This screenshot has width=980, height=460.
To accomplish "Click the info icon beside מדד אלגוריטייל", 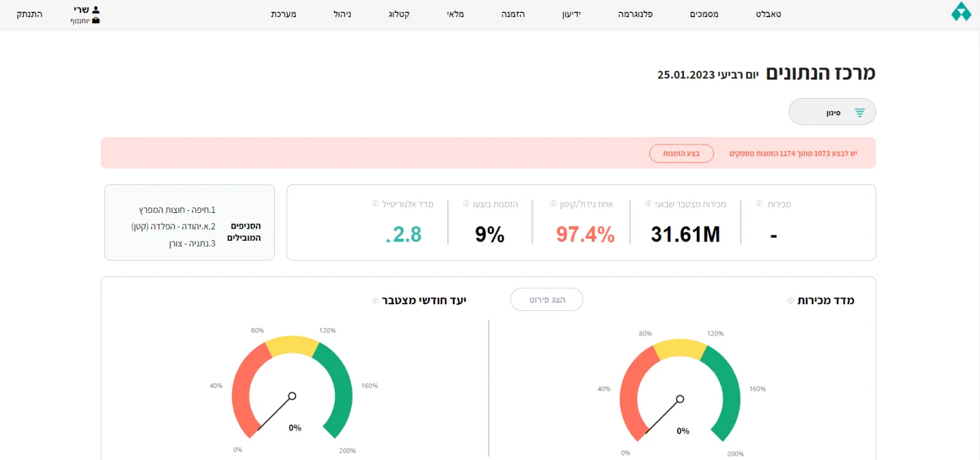I will tap(375, 203).
